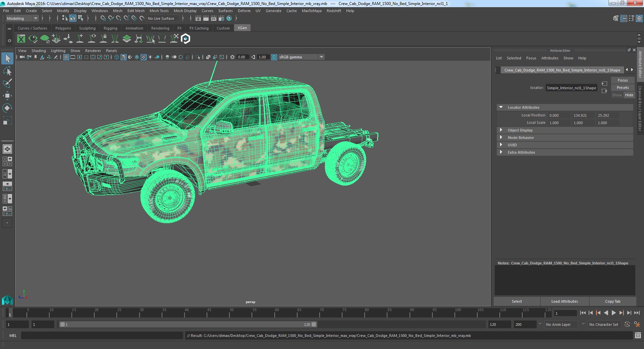Play animation forwards
The width and height of the screenshot is (644, 349).
click(613, 313)
